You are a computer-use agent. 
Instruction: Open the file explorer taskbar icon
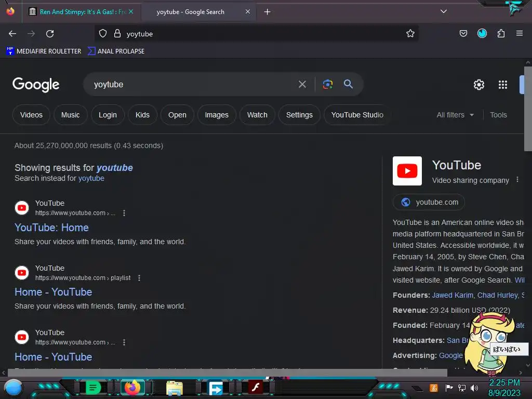[175, 388]
